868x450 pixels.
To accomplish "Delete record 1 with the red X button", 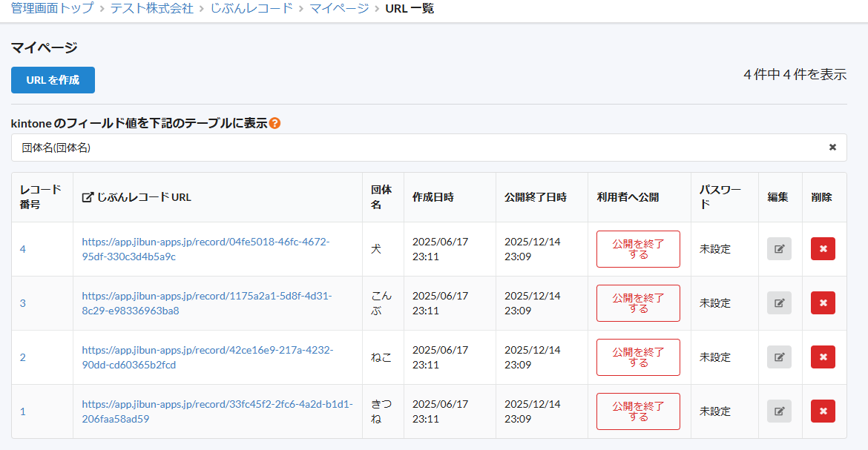I will [x=823, y=411].
